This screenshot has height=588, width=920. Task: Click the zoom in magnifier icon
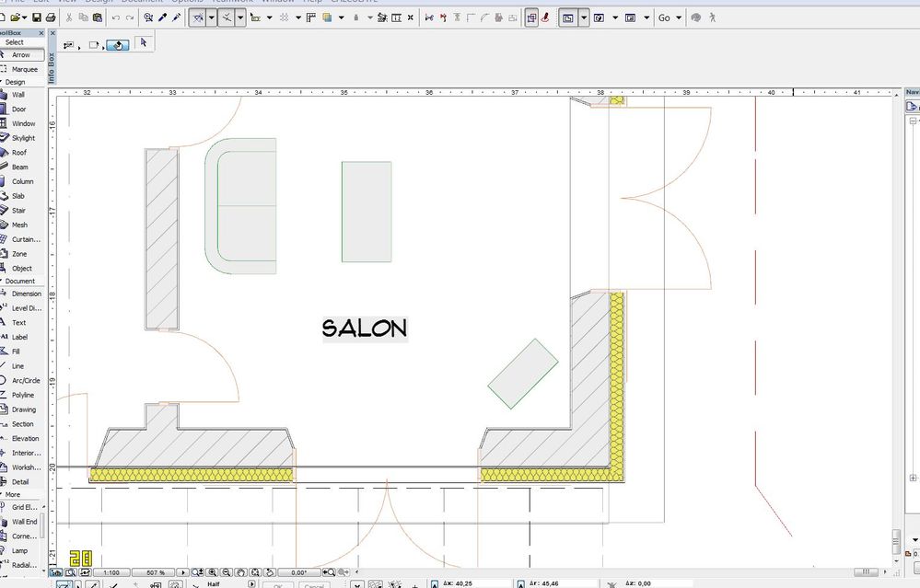212,572
